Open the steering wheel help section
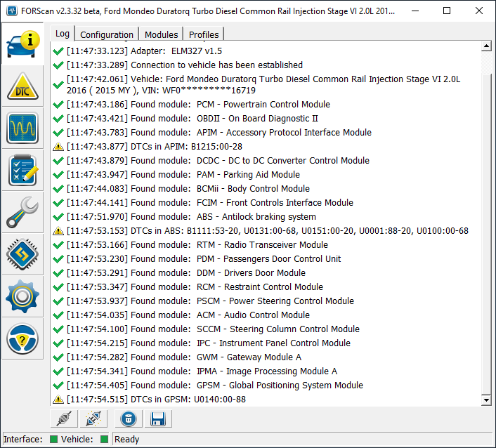The width and height of the screenshot is (496, 448). (x=22, y=339)
